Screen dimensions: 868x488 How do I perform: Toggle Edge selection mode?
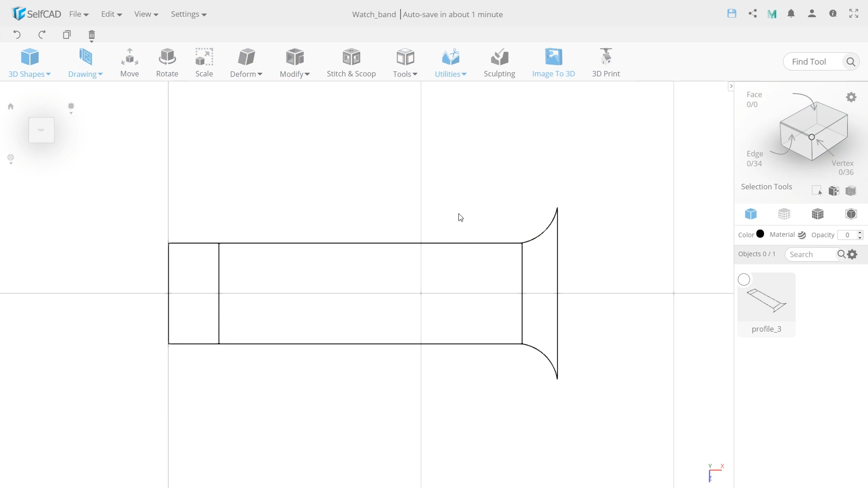[x=755, y=159]
